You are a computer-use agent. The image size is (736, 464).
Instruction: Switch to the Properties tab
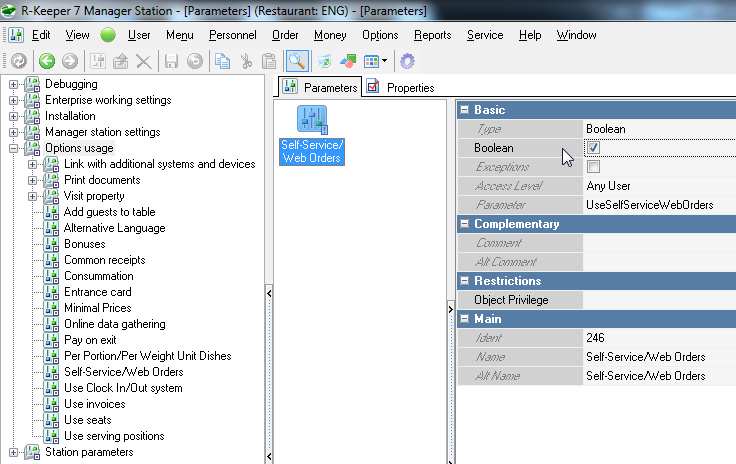point(401,87)
